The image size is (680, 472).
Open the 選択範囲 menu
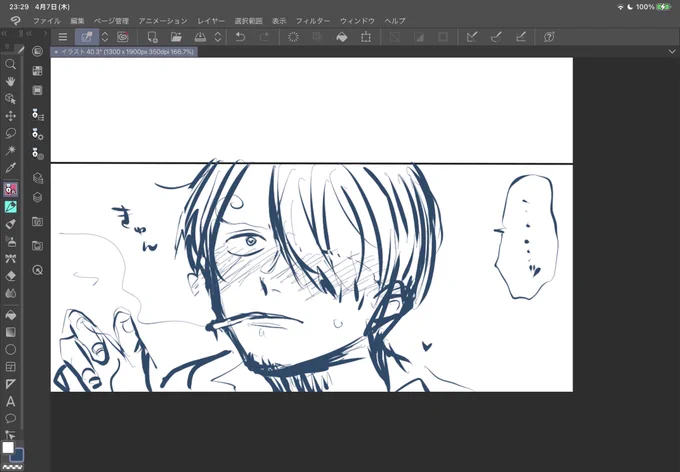click(248, 21)
